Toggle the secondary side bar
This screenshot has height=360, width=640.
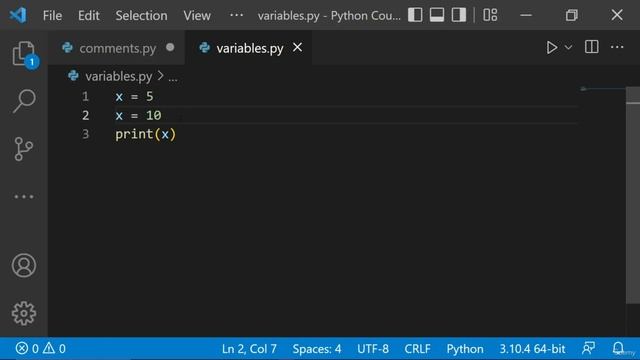[459, 15]
